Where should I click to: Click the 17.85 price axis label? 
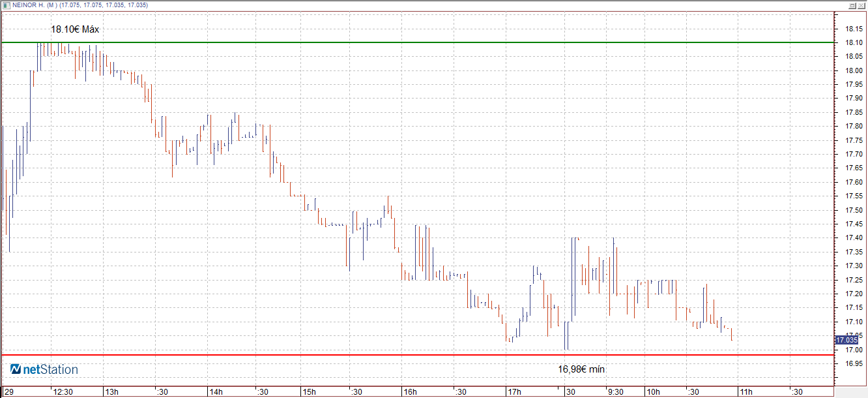tap(854, 113)
